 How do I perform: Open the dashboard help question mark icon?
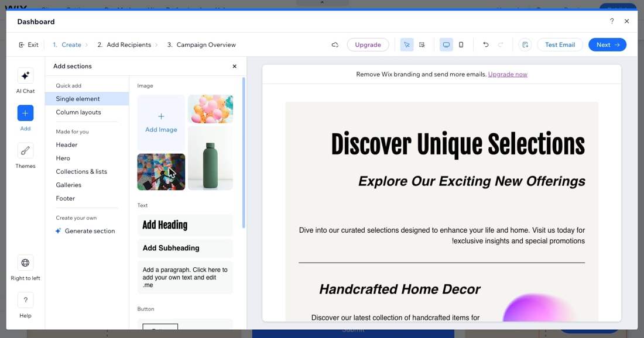(612, 21)
